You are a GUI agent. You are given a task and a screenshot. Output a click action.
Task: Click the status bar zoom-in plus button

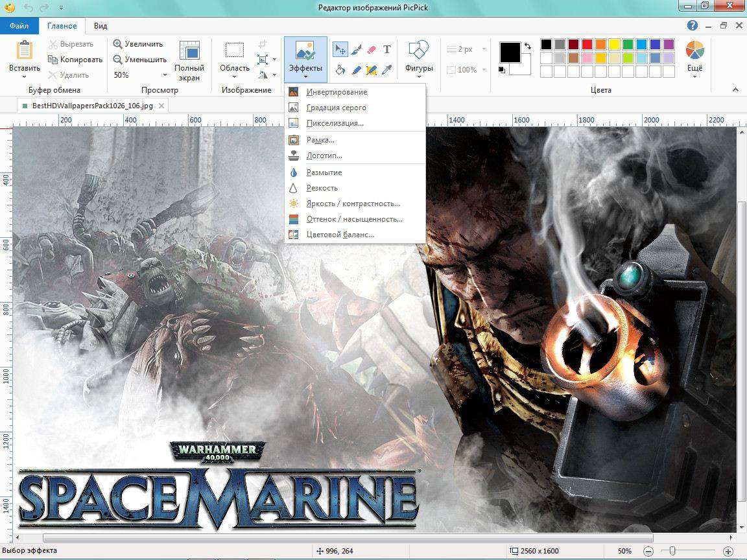[x=728, y=551]
